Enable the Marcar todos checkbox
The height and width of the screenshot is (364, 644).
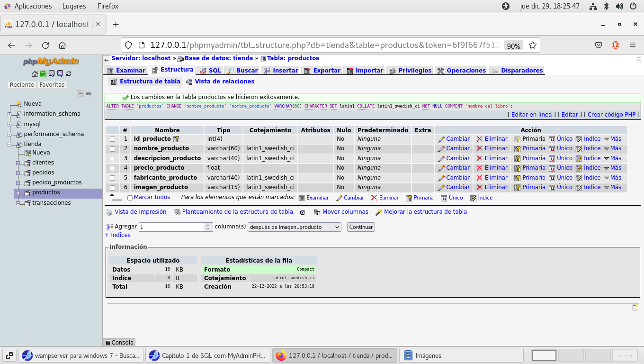click(130, 198)
